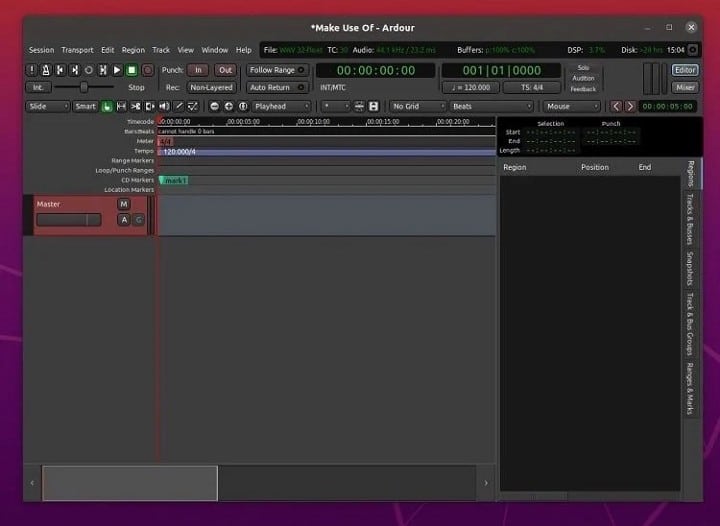Open the Transport menu
The width and height of the screenshot is (720, 526).
(77, 50)
